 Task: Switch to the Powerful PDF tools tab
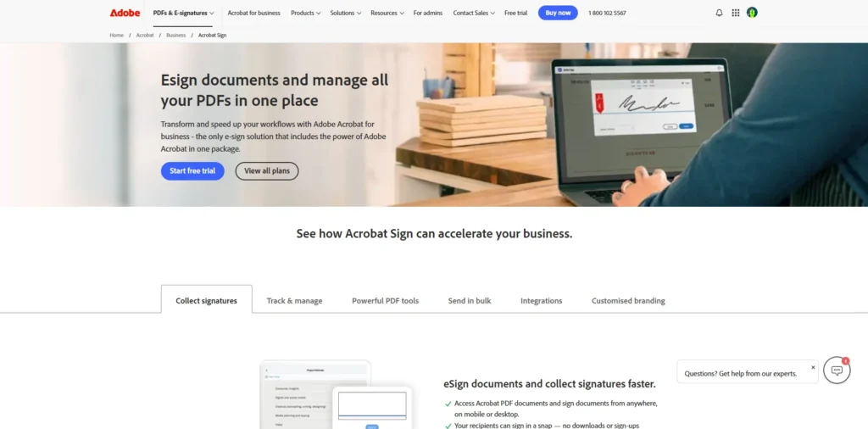point(386,301)
